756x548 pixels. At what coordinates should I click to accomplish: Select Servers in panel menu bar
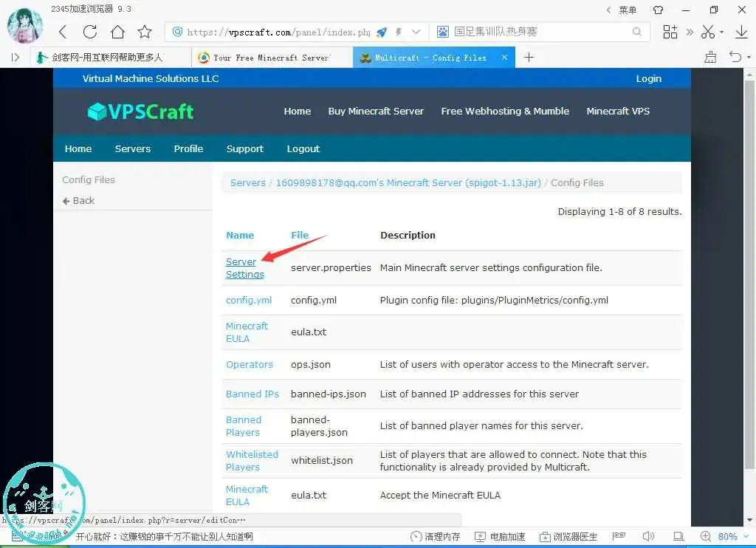tap(133, 148)
